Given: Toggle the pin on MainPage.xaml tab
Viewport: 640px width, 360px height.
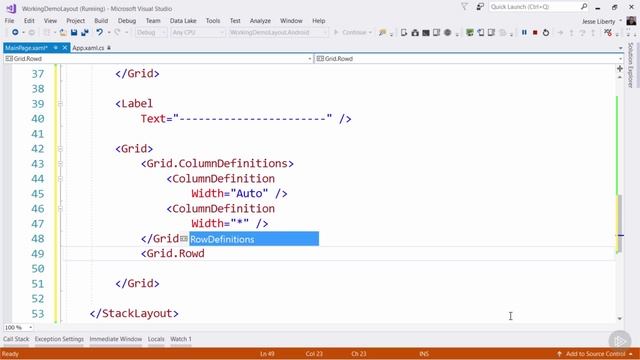Looking at the screenshot, I should 56,48.
